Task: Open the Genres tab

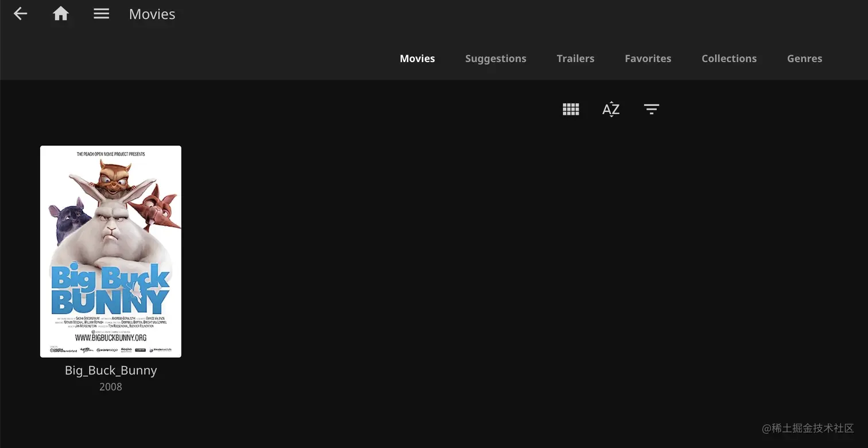Action: tap(804, 59)
